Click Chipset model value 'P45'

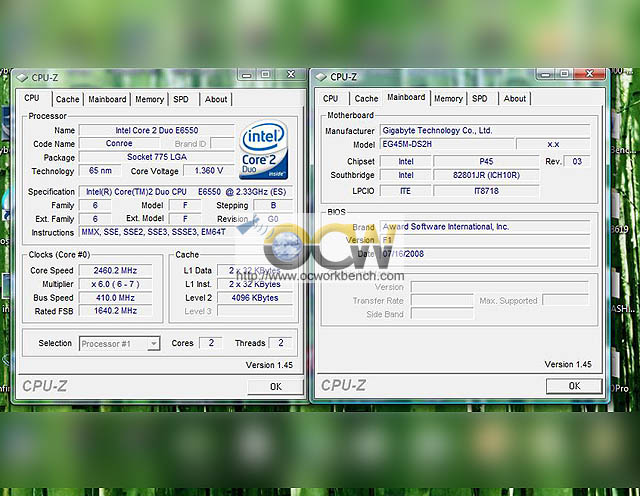[486, 161]
